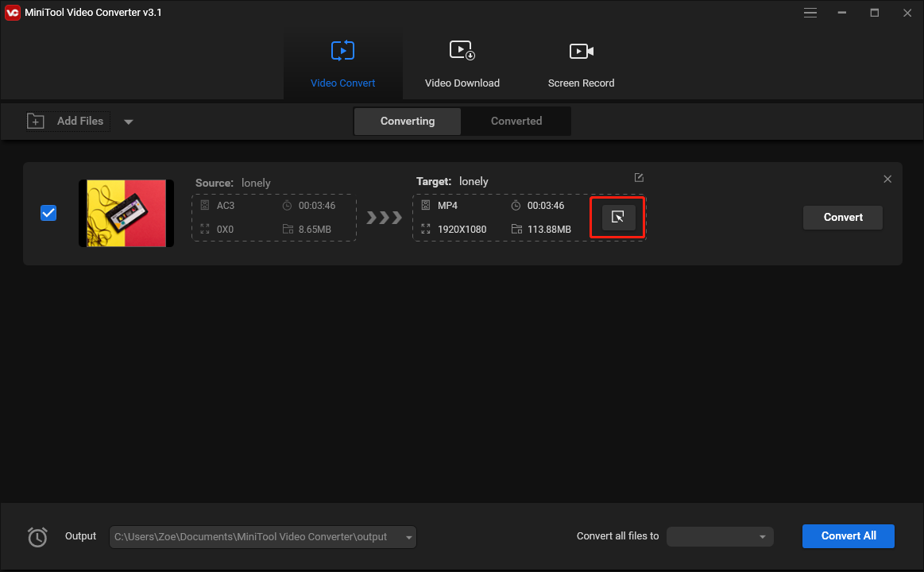Click the source AC3 format text
Image resolution: width=924 pixels, height=572 pixels.
(x=226, y=206)
